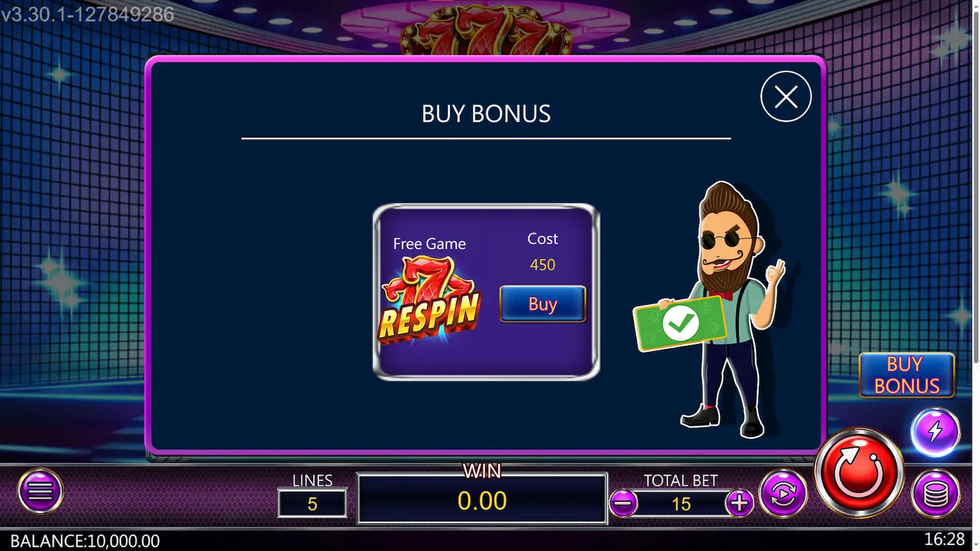
Task: Open the hamburger menu icon
Action: click(x=40, y=491)
